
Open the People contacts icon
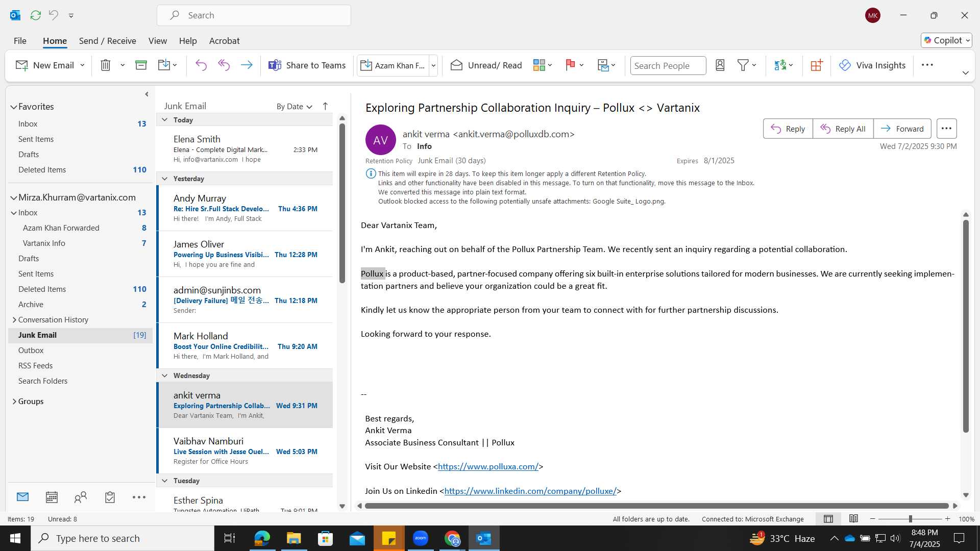[81, 497]
